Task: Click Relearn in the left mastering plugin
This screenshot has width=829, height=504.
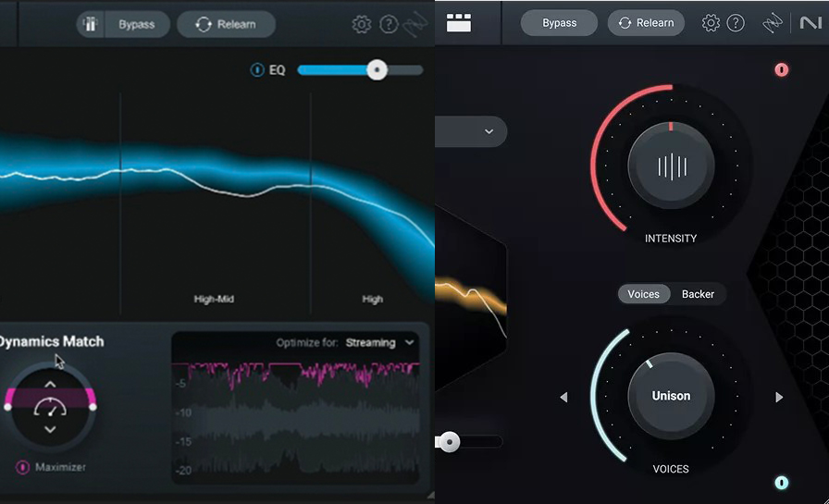Action: pos(226,24)
